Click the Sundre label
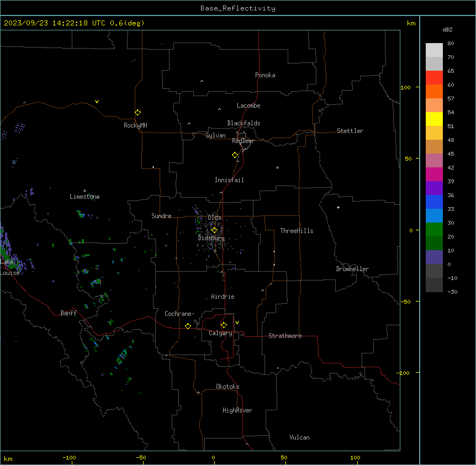Viewport: 476px width, 465px height. (x=161, y=216)
